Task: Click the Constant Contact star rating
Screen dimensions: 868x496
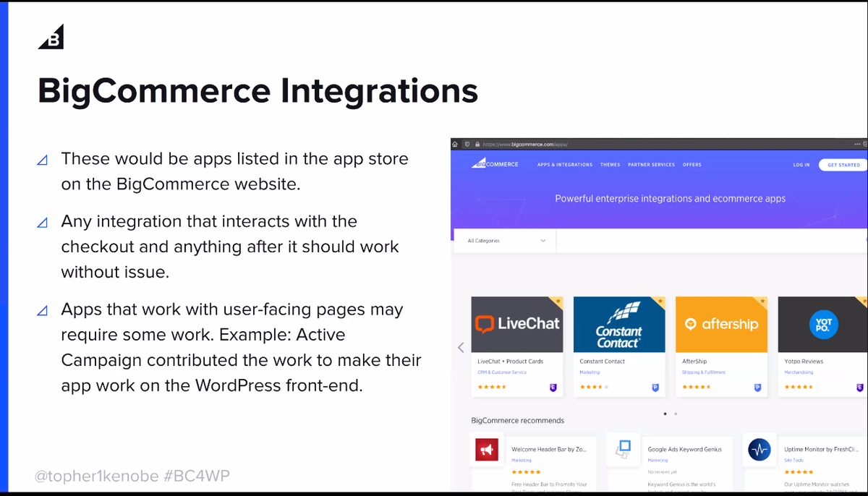Action: click(594, 388)
